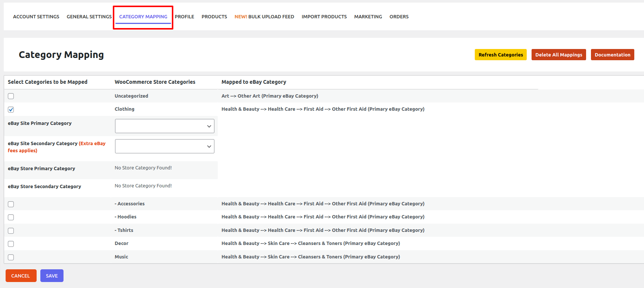Viewport: 644px width, 288px height.
Task: Click the Save button
Action: point(52,276)
